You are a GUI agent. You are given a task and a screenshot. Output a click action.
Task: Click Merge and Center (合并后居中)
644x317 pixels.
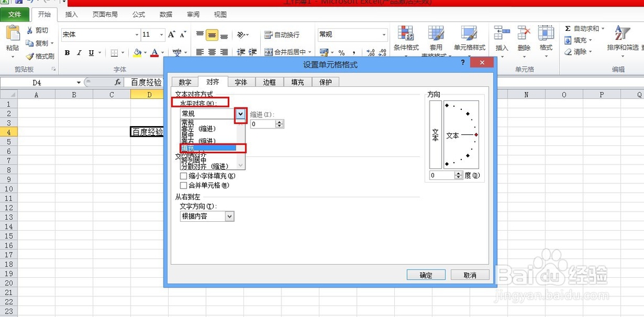coord(285,52)
